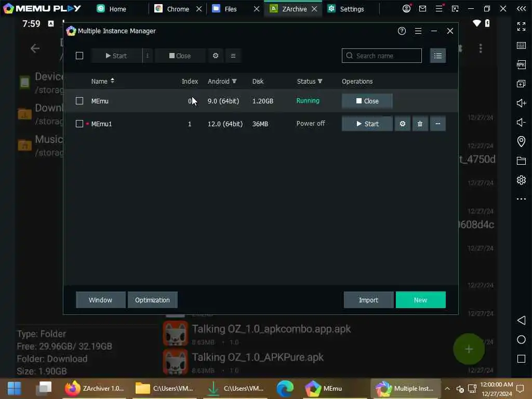Click the Import button
Image resolution: width=532 pixels, height=399 pixels.
368,300
